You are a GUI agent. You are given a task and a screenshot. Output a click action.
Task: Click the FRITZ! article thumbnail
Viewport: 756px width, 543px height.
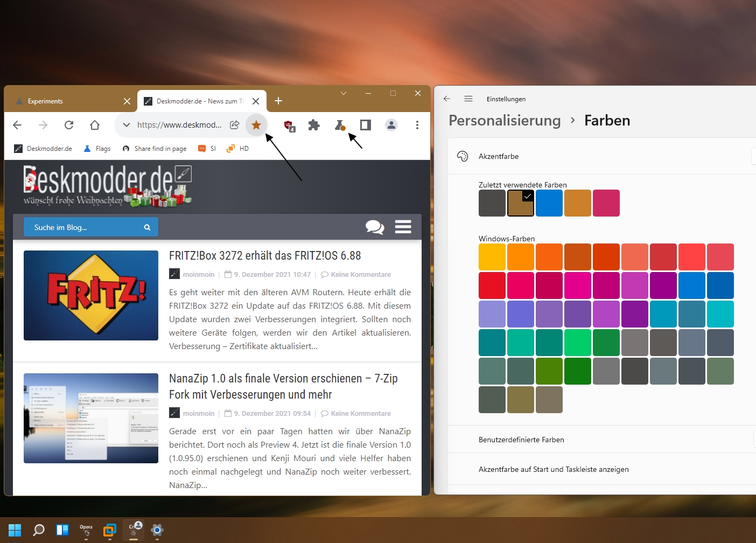tap(91, 295)
